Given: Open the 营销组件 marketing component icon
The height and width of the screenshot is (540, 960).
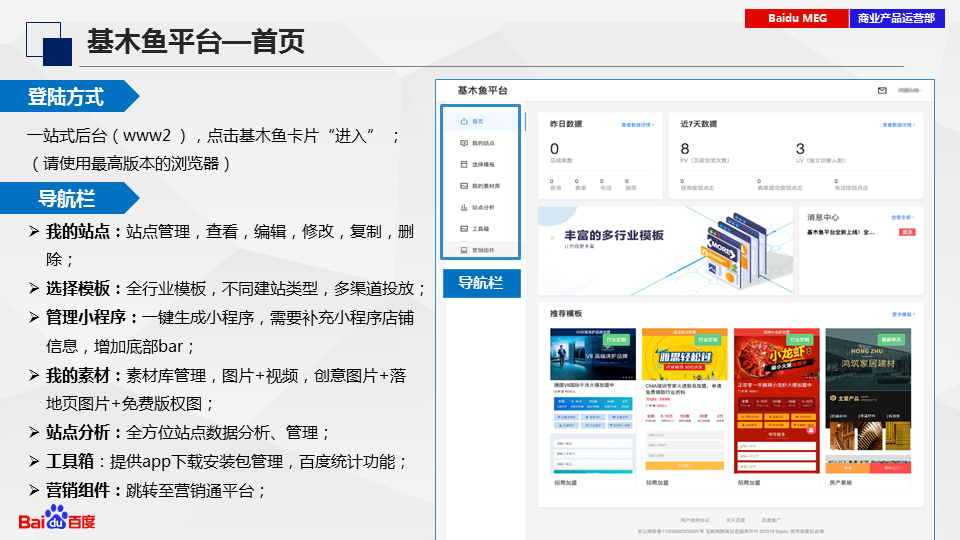Looking at the screenshot, I should pyautogui.click(x=464, y=250).
